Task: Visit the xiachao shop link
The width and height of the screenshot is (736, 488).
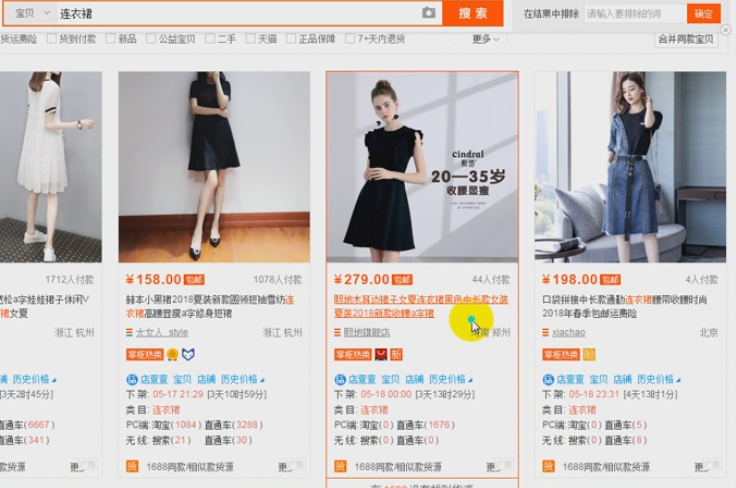Action: click(x=568, y=332)
